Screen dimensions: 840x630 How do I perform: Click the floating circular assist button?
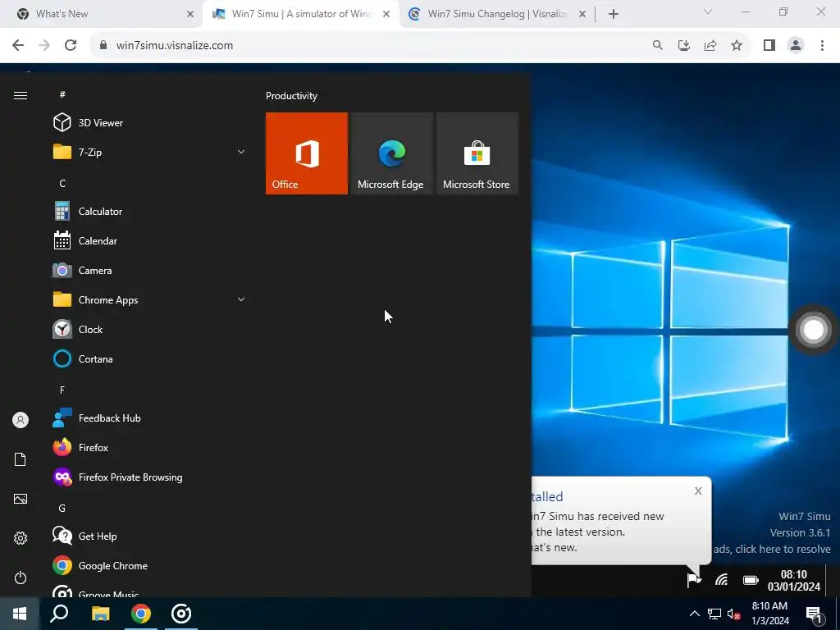(x=813, y=330)
